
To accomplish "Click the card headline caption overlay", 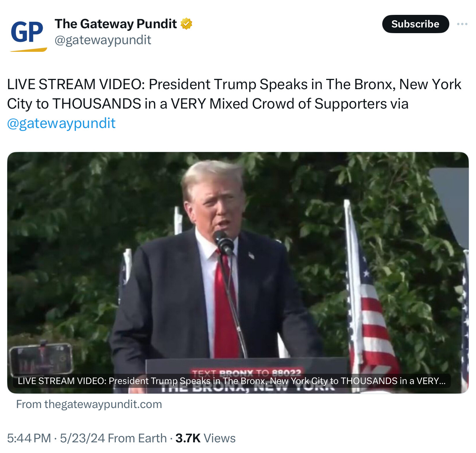I will [232, 381].
